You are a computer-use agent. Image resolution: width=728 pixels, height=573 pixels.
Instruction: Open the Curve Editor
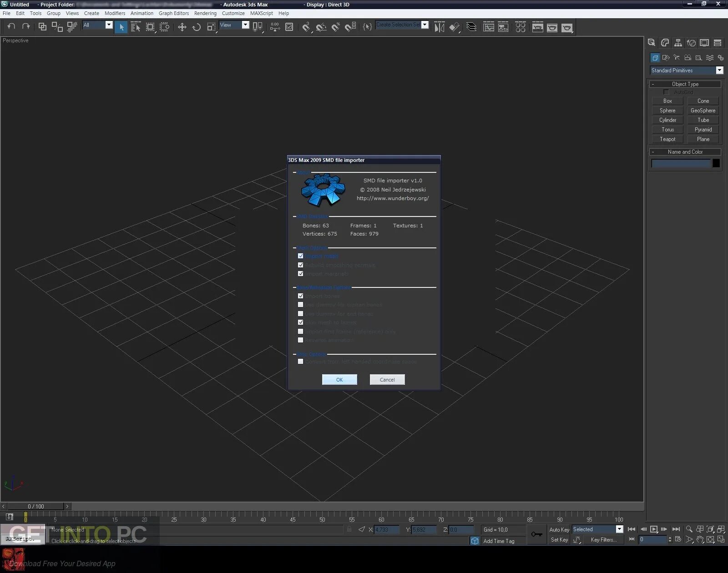489,27
